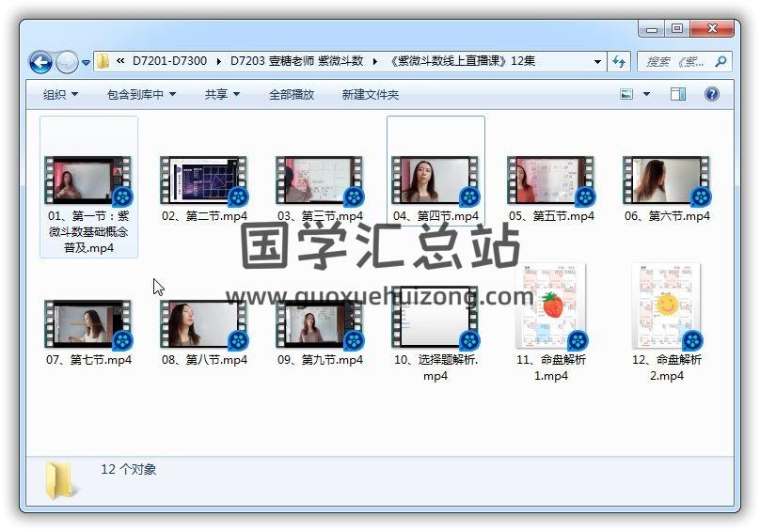Click the file name 04、第四节.mp4
Image resolution: width=760 pixels, height=532 pixels.
point(435,215)
